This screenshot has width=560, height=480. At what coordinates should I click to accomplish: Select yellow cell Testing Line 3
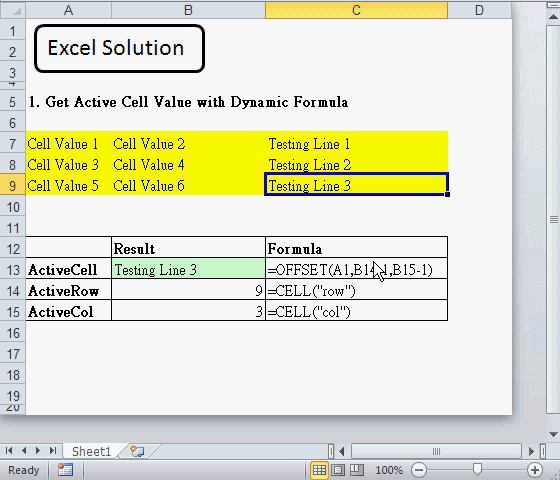(356, 185)
